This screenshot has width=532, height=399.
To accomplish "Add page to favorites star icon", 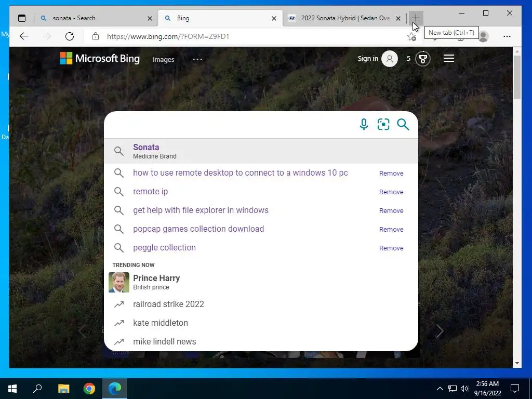I will point(411,37).
